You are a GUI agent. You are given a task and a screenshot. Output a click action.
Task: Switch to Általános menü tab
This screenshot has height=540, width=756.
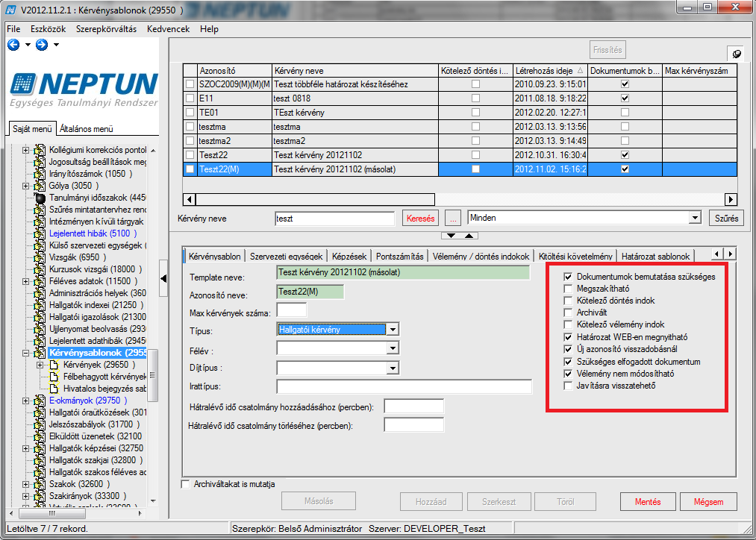click(x=87, y=128)
